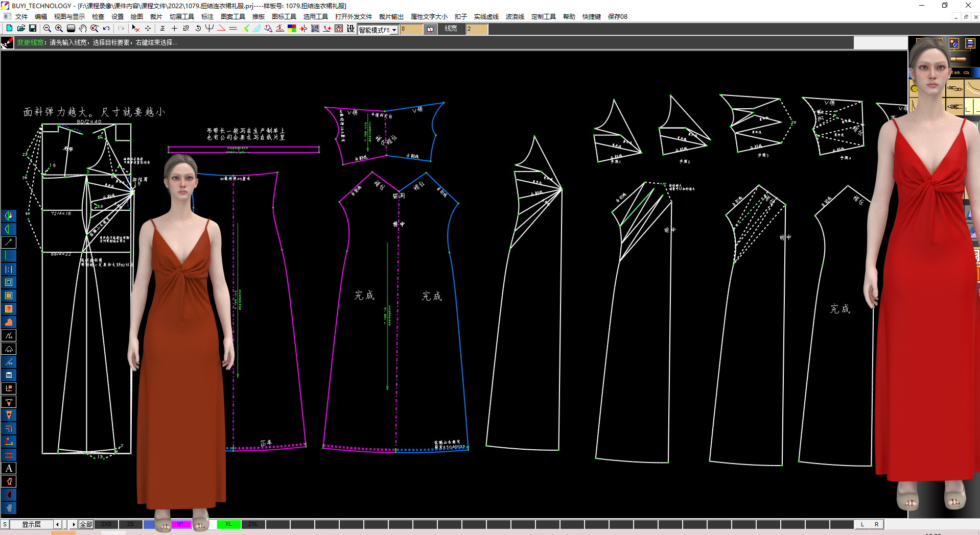The image size is (980, 535).
Task: Click the change line width tool icon near prompt
Action: (x=7, y=43)
